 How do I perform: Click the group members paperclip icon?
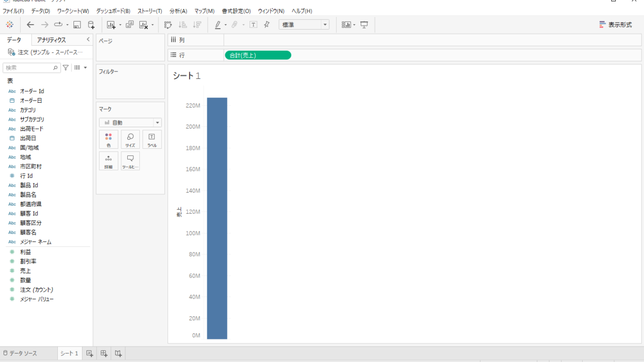(x=234, y=25)
